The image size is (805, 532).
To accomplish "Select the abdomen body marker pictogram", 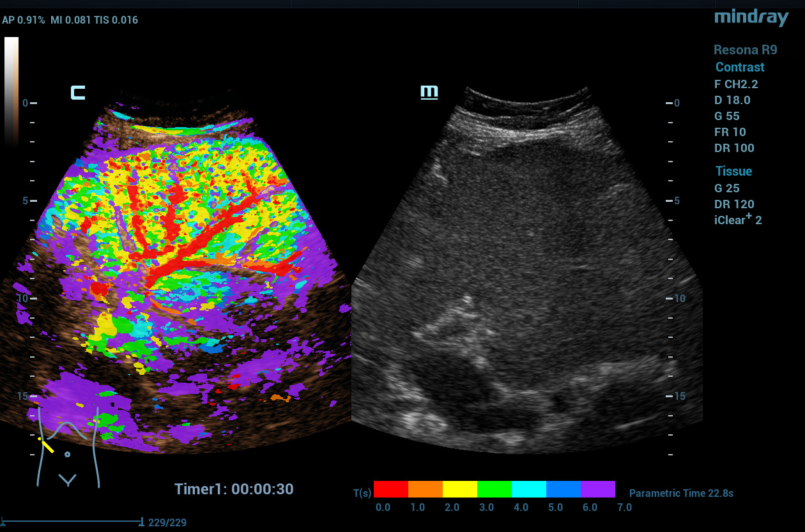I will [x=68, y=447].
